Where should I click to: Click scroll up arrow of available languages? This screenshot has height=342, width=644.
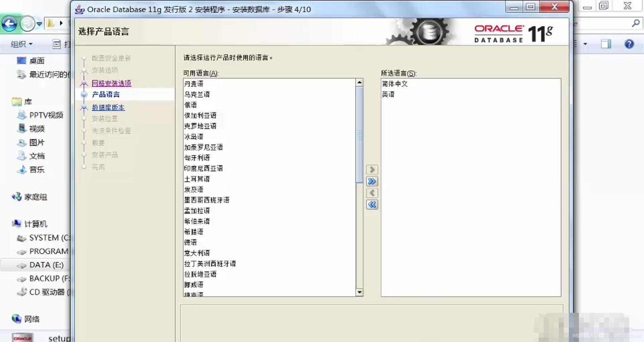coord(359,82)
